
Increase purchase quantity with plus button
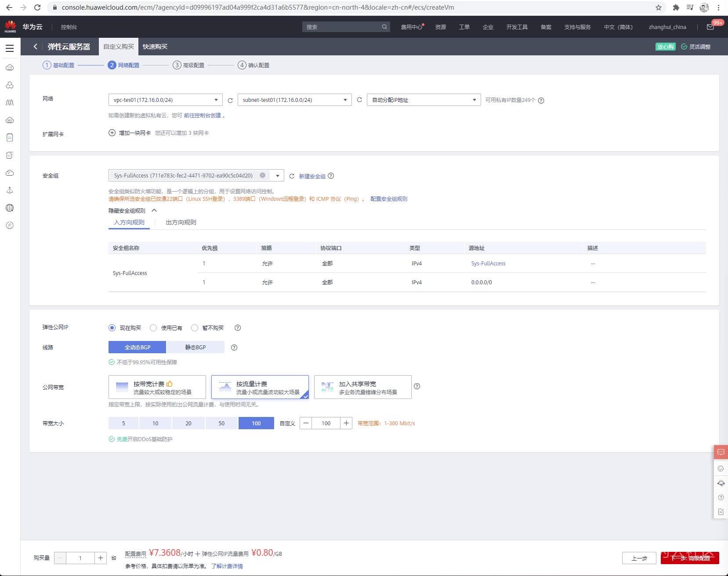click(101, 558)
